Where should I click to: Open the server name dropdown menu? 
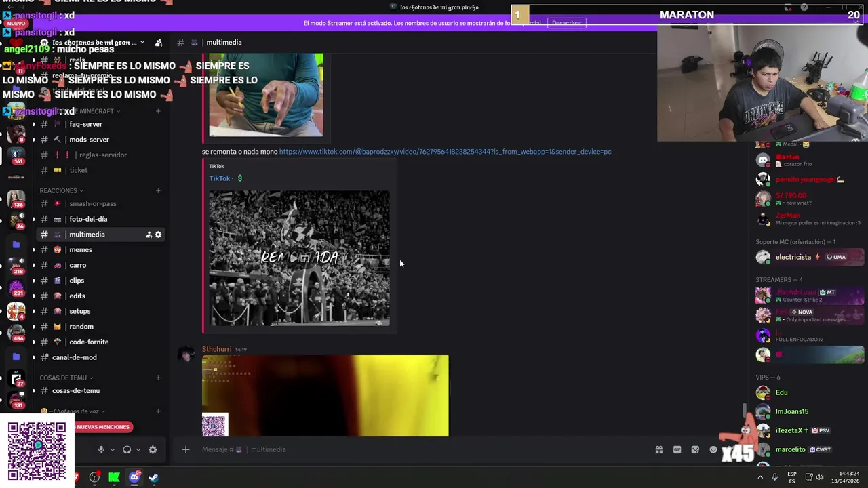point(95,42)
